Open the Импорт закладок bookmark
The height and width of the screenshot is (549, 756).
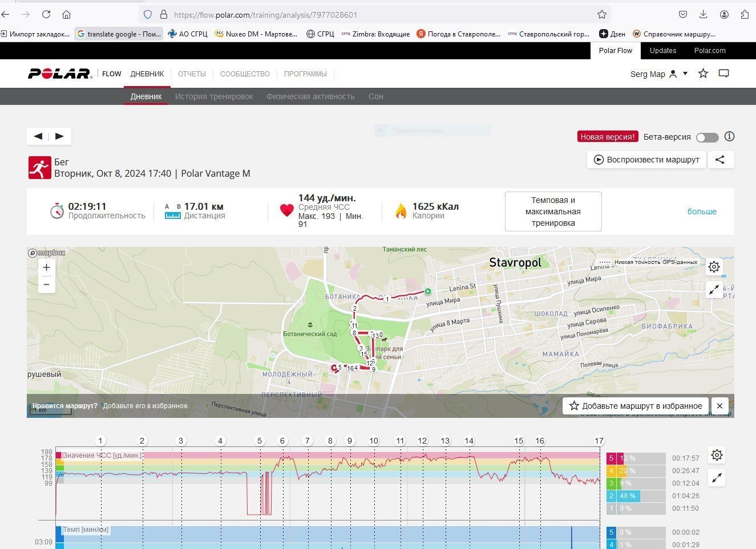click(x=35, y=34)
